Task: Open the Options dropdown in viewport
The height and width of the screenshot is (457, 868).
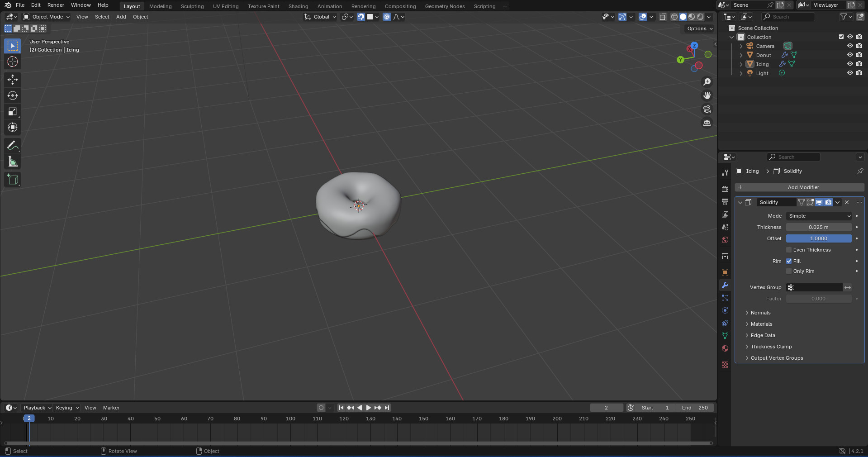Action: pos(699,29)
